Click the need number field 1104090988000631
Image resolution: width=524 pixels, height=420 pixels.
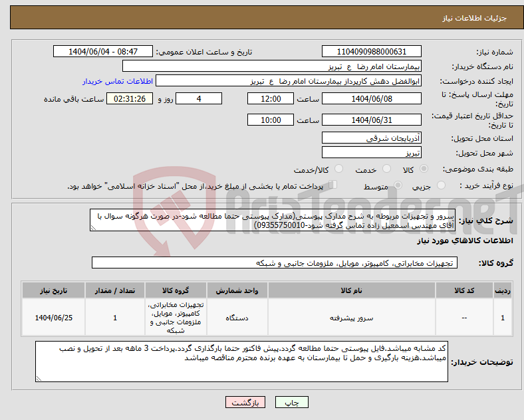click(x=371, y=52)
